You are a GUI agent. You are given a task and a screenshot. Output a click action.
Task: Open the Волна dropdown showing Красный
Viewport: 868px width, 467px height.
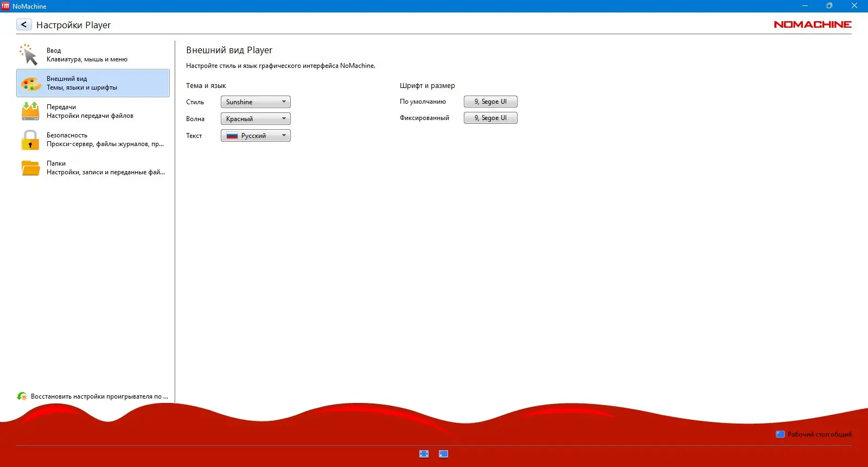click(256, 119)
